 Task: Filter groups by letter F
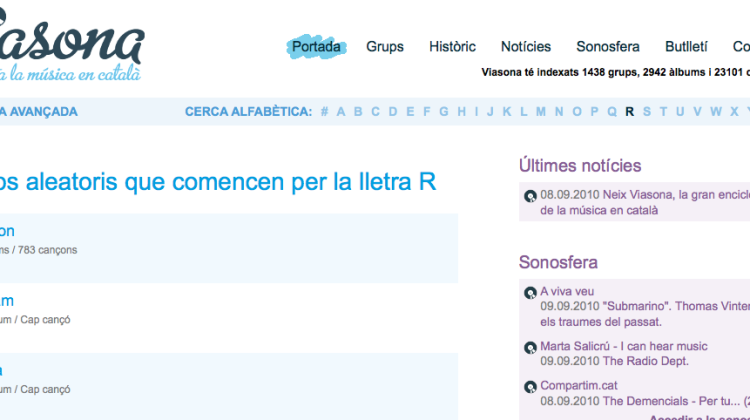coord(427,111)
